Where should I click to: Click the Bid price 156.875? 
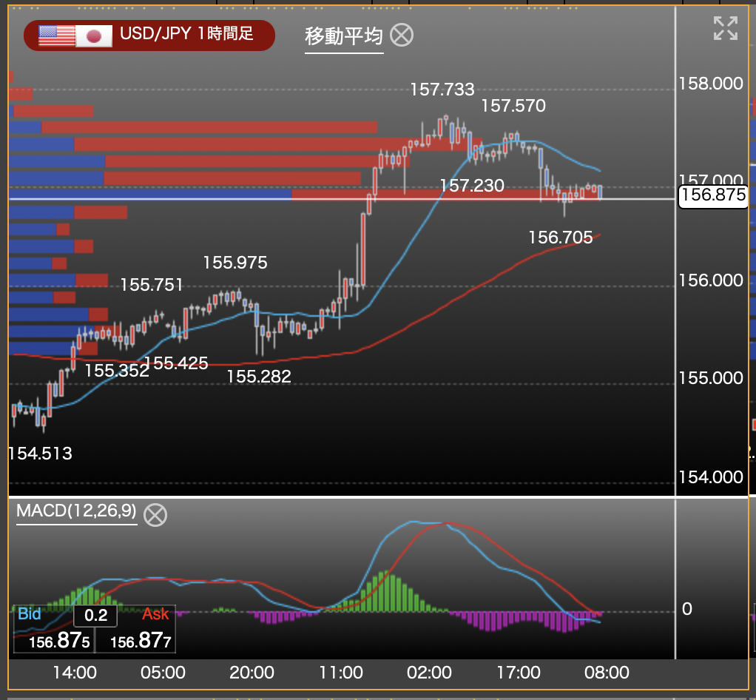tap(58, 642)
